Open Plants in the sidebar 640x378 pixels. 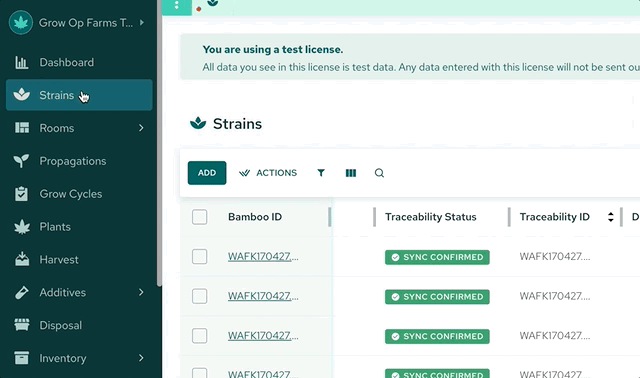[x=79, y=227]
